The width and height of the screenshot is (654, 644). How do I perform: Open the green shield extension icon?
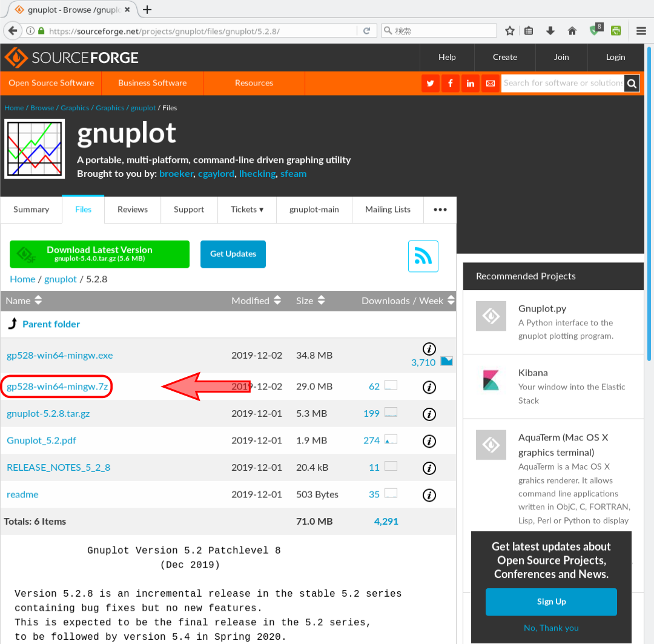tap(595, 30)
